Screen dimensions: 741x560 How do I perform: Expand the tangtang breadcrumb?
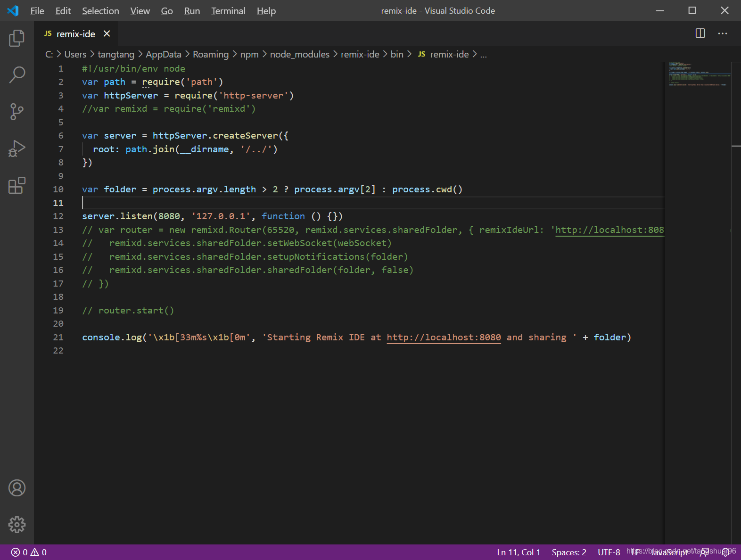[x=116, y=54]
